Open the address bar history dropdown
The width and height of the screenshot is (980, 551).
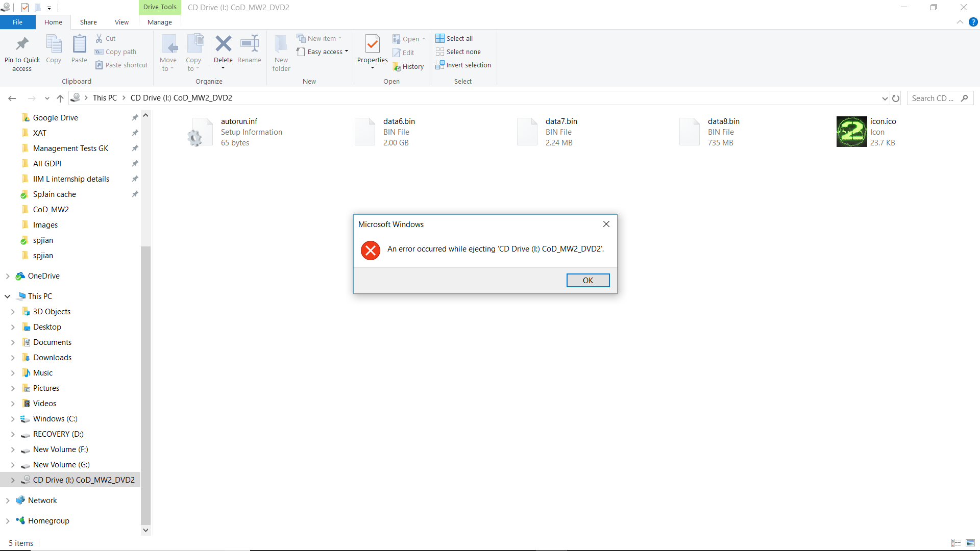(x=885, y=98)
